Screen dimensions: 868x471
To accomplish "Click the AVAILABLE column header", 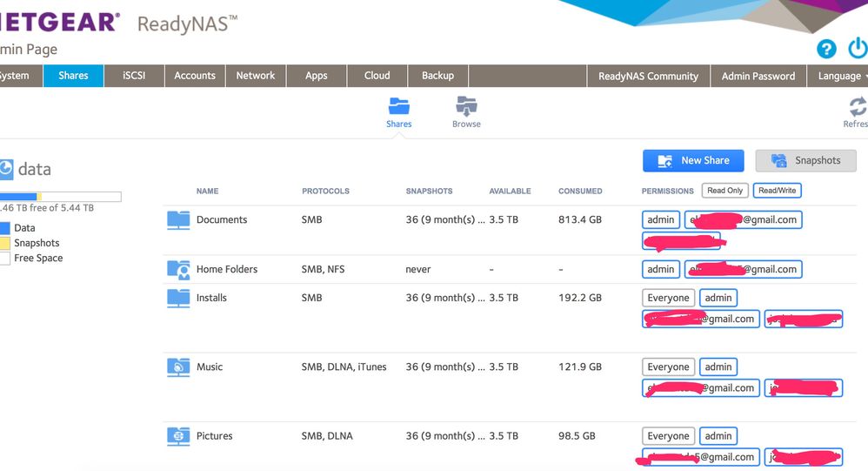I will pyautogui.click(x=510, y=192).
